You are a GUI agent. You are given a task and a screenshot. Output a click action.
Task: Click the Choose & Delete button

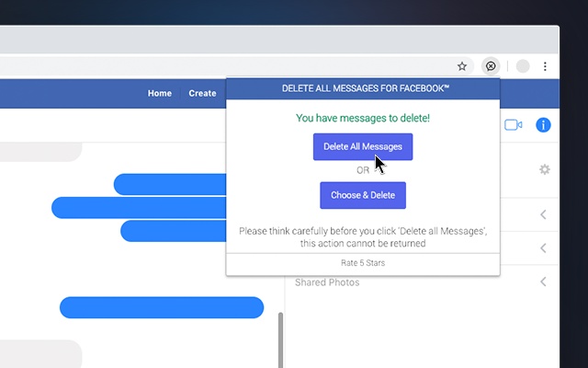363,195
